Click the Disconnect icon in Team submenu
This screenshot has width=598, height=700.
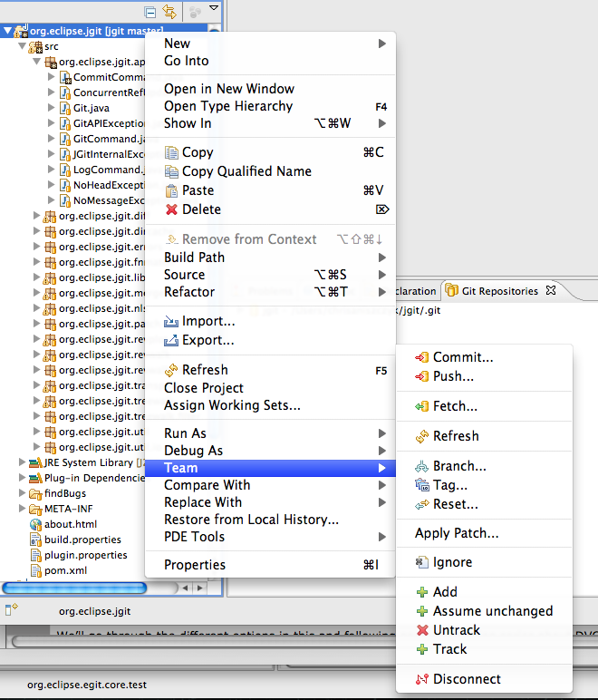click(422, 679)
